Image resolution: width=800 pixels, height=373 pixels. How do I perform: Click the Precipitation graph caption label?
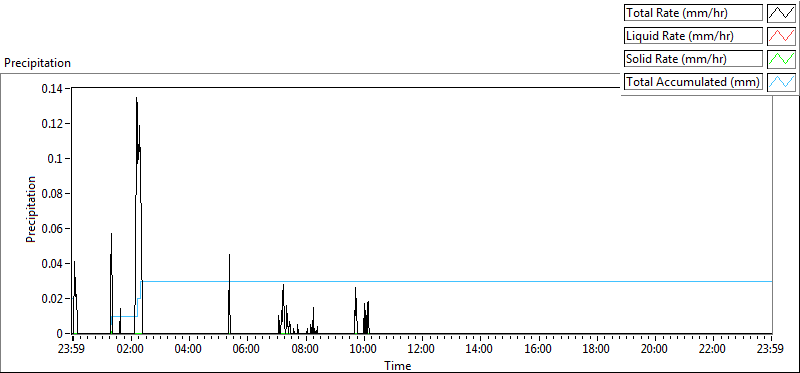pyautogui.click(x=38, y=63)
